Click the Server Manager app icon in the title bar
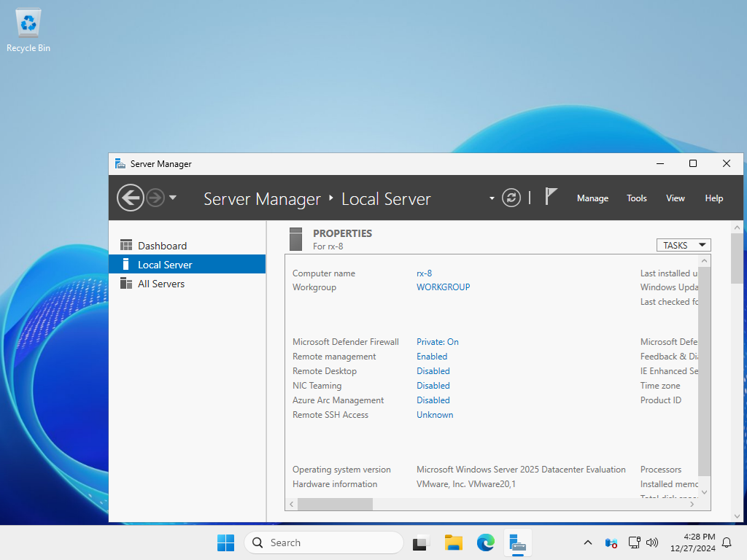Screen dimensions: 747x560 [x=120, y=164]
